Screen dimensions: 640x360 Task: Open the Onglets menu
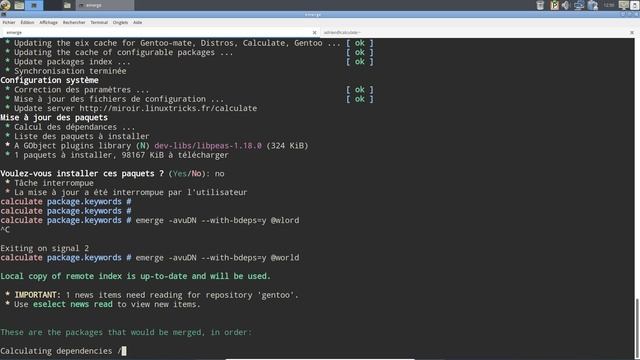[x=120, y=22]
